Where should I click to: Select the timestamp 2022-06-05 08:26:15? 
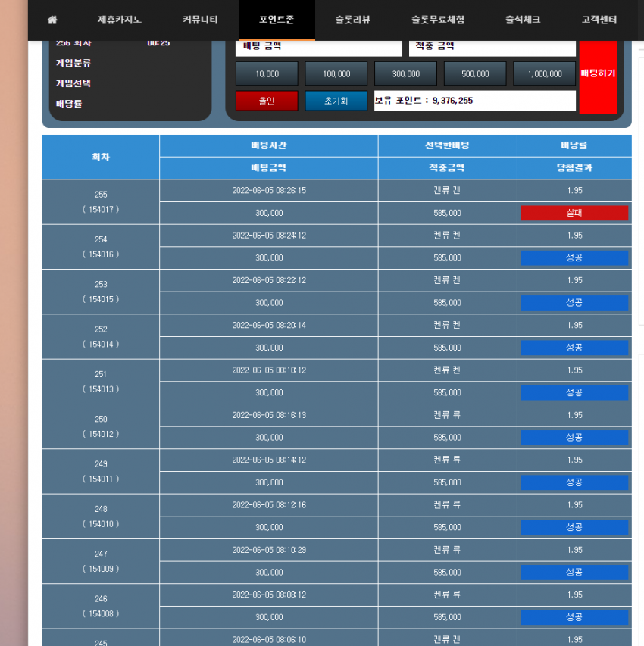269,191
